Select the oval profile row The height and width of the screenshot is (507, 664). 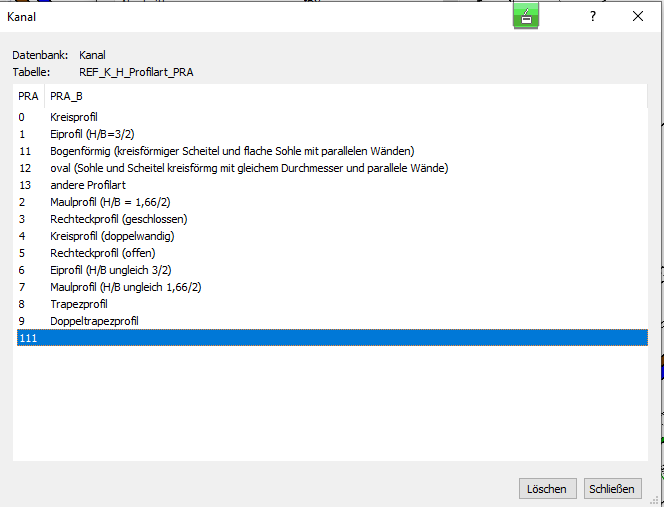tap(248, 168)
